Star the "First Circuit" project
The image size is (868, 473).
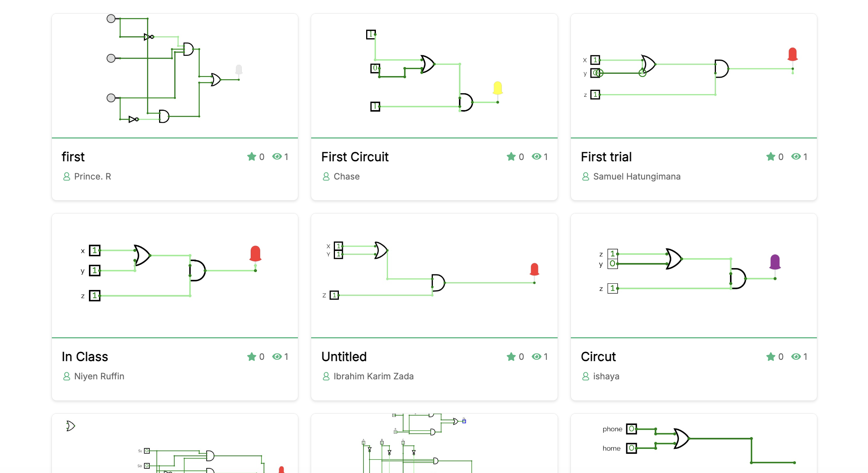coord(511,156)
